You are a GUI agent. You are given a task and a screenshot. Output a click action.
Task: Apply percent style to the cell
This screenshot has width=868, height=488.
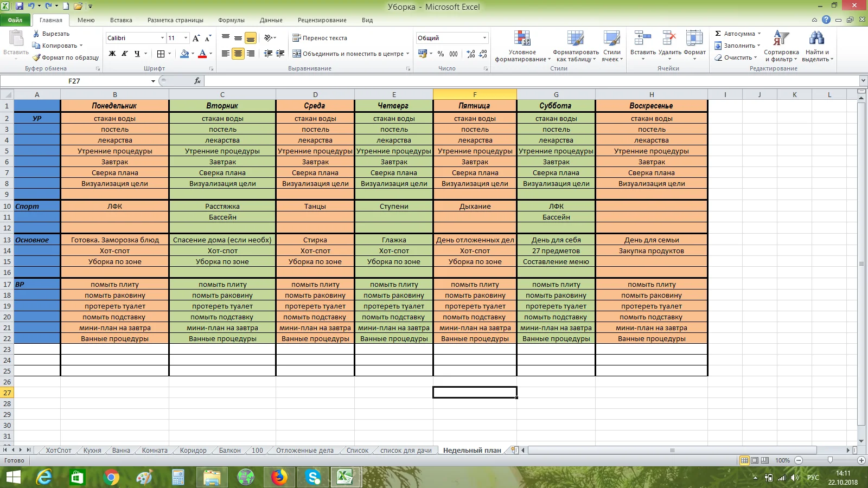coord(441,54)
